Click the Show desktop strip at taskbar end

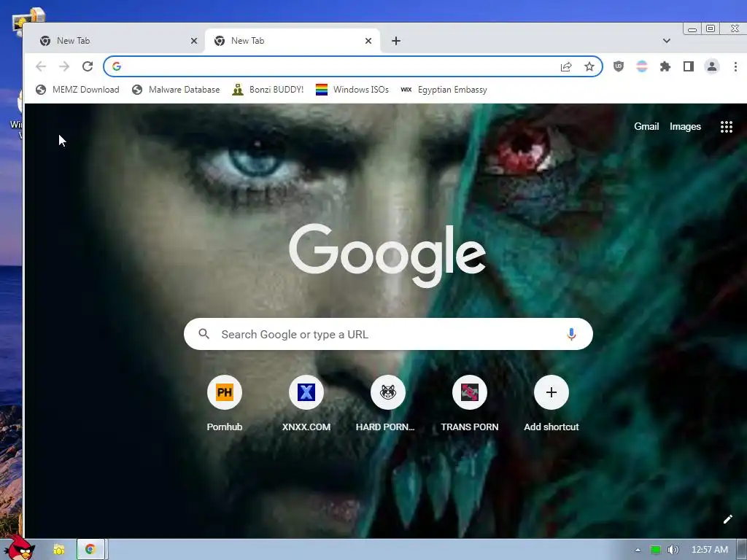click(x=742, y=550)
